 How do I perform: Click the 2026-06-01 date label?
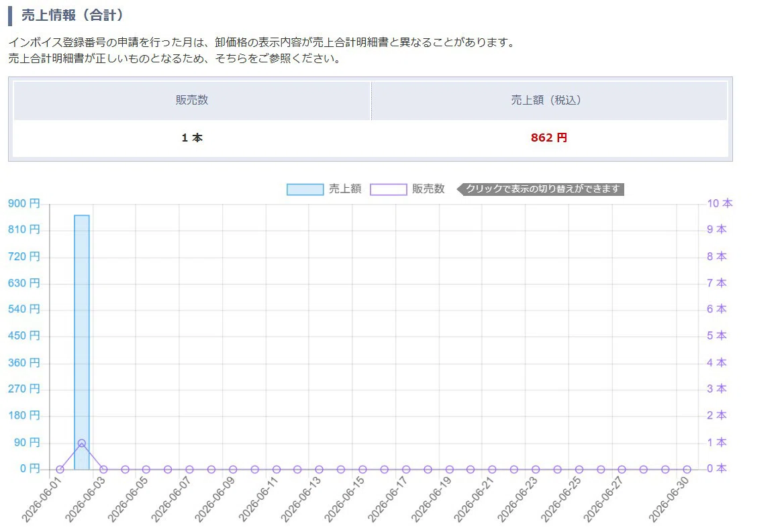(x=41, y=499)
